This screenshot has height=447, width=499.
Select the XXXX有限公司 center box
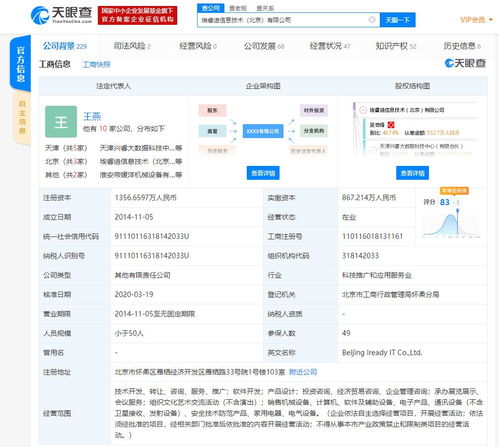(x=263, y=131)
